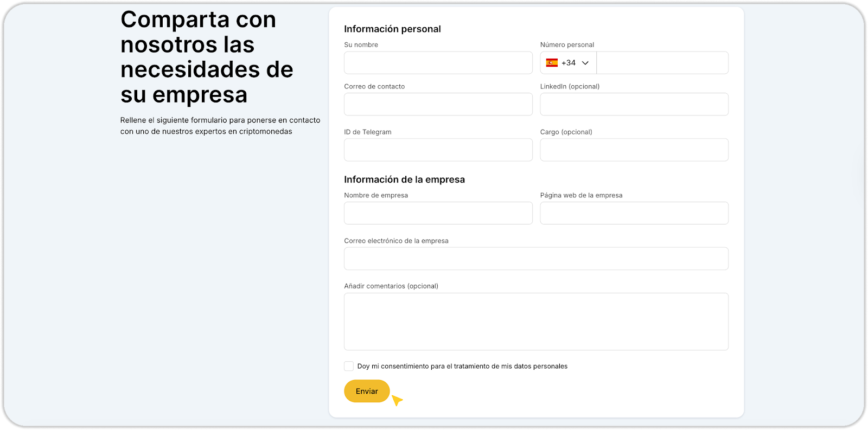The width and height of the screenshot is (868, 430).
Task: Click the 'Añadir comentarios' text area
Action: [536, 322]
